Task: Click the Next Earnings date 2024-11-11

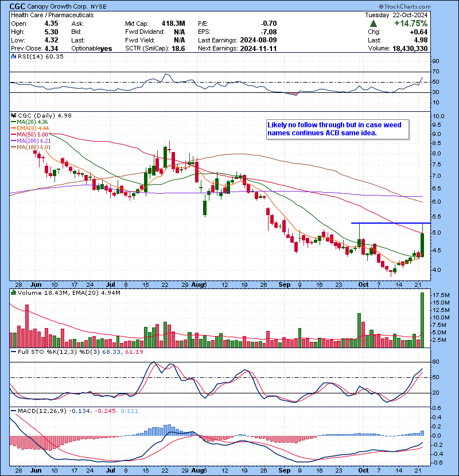Action: click(x=258, y=49)
